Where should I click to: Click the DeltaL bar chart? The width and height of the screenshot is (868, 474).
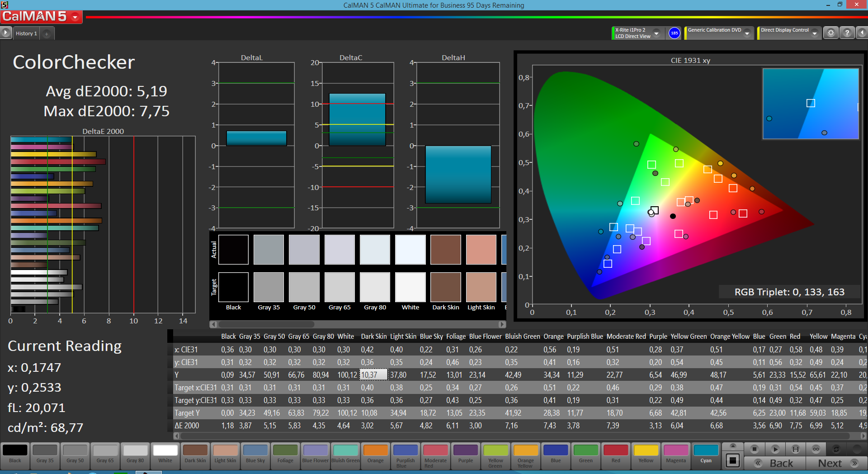point(256,145)
